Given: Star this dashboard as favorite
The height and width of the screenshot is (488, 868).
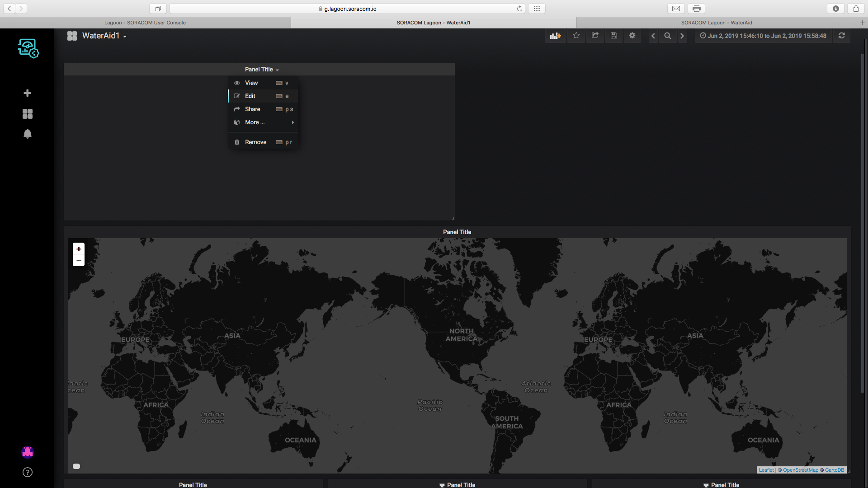Looking at the screenshot, I should point(576,36).
